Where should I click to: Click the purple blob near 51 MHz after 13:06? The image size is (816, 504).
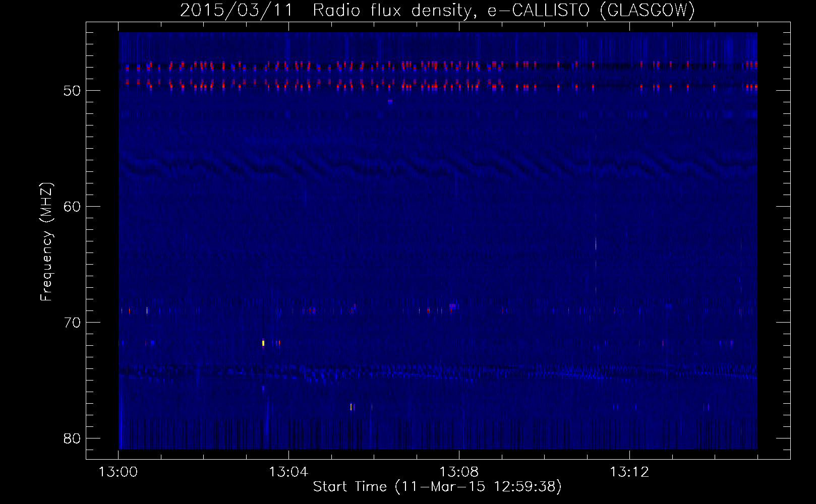click(x=390, y=101)
